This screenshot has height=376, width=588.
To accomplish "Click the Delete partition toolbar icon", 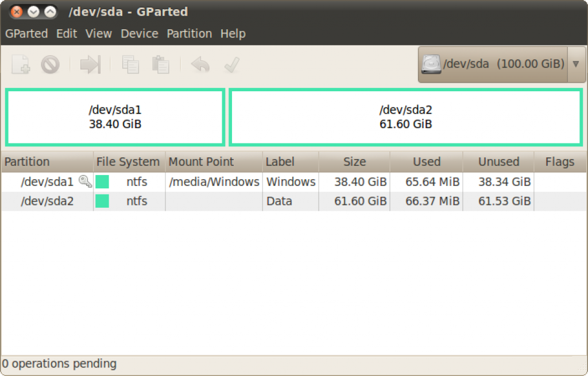I will (50, 64).
